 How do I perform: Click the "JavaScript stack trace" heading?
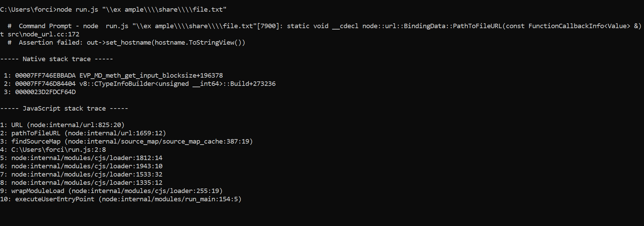64,109
